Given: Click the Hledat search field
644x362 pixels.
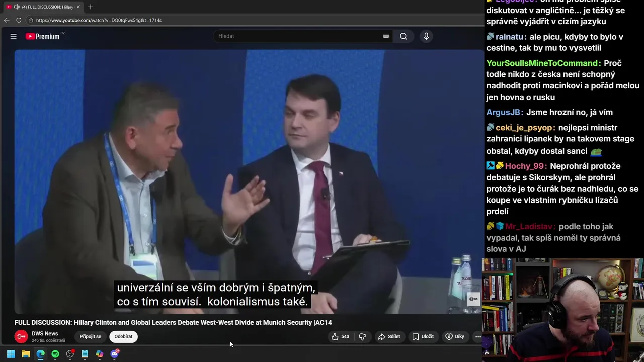Looking at the screenshot, I should (x=299, y=36).
